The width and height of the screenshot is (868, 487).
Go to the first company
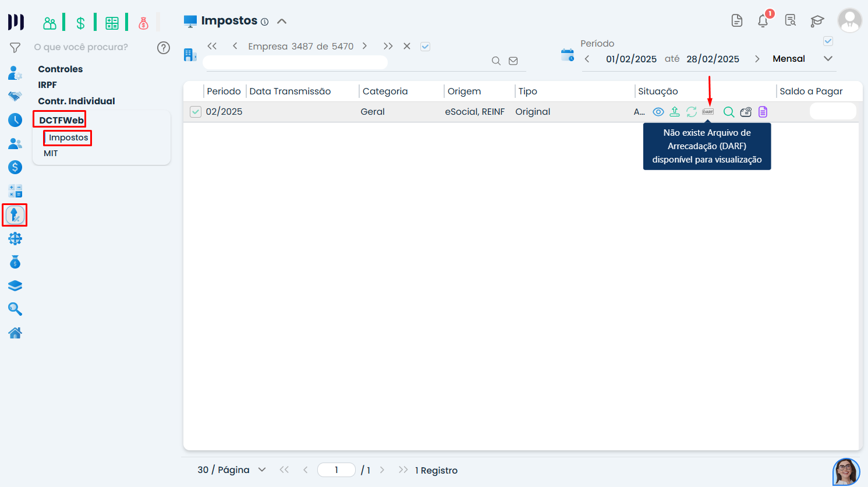pos(212,46)
